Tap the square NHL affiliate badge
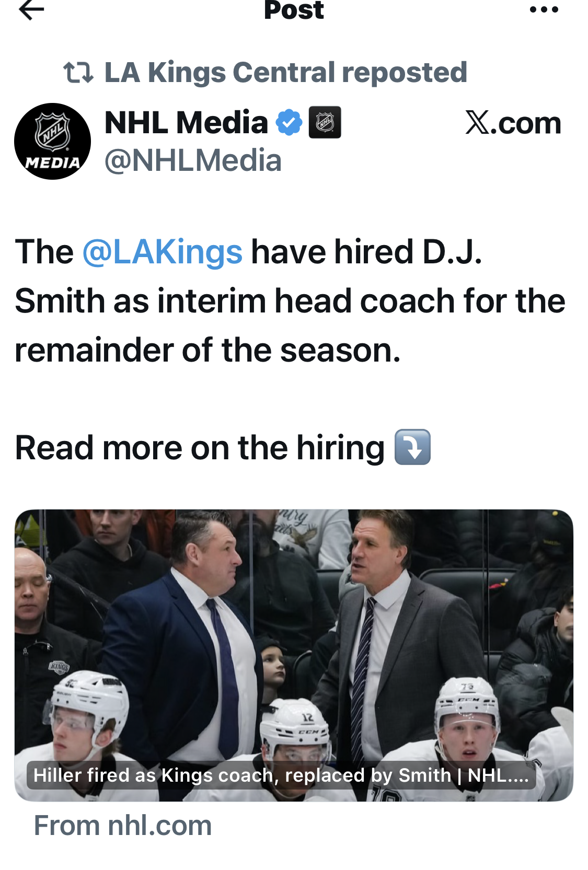588x870 pixels. point(325,123)
